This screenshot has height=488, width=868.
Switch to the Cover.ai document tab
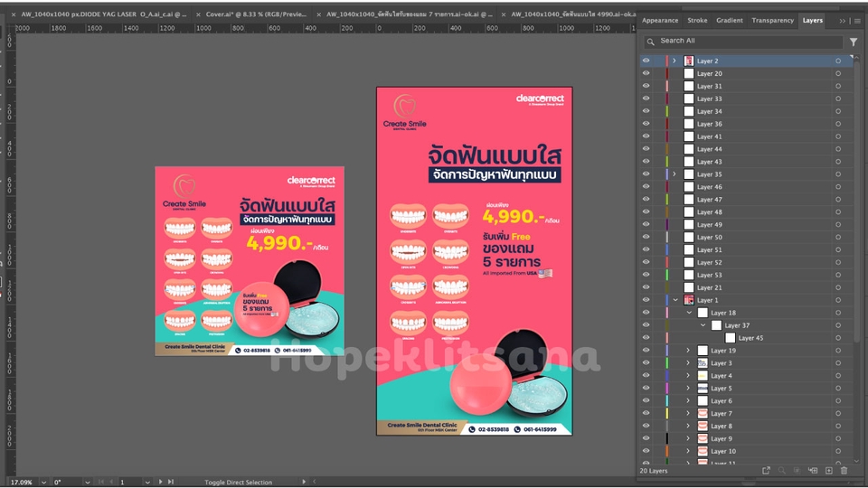tap(256, 14)
